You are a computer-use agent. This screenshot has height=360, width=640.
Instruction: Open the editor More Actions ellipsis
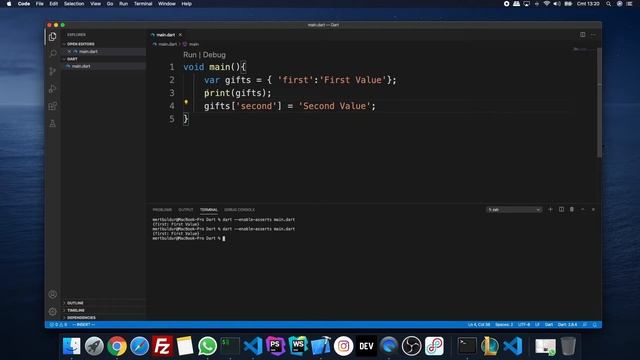(x=593, y=35)
